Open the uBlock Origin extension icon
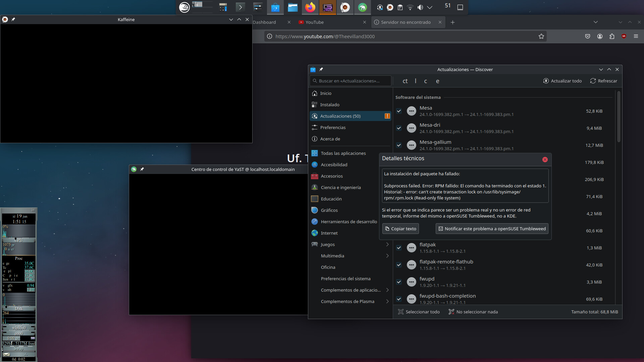The height and width of the screenshot is (362, 644). (x=624, y=36)
